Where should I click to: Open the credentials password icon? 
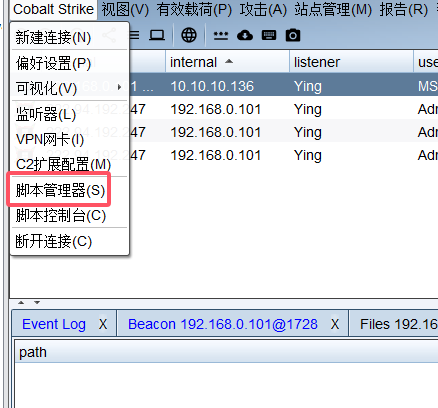[221, 35]
